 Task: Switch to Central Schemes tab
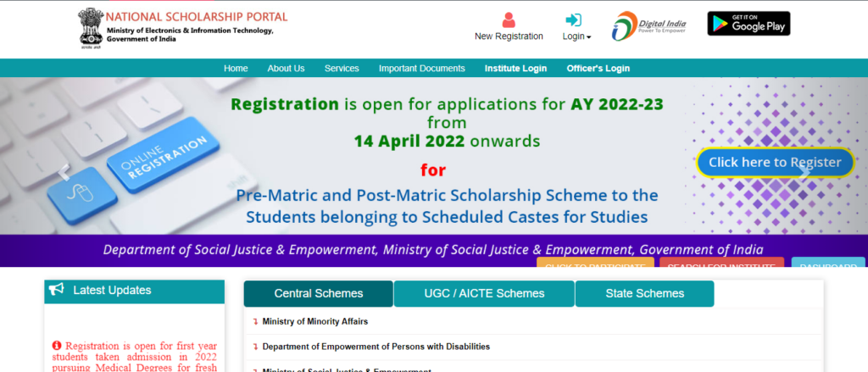[x=319, y=294]
